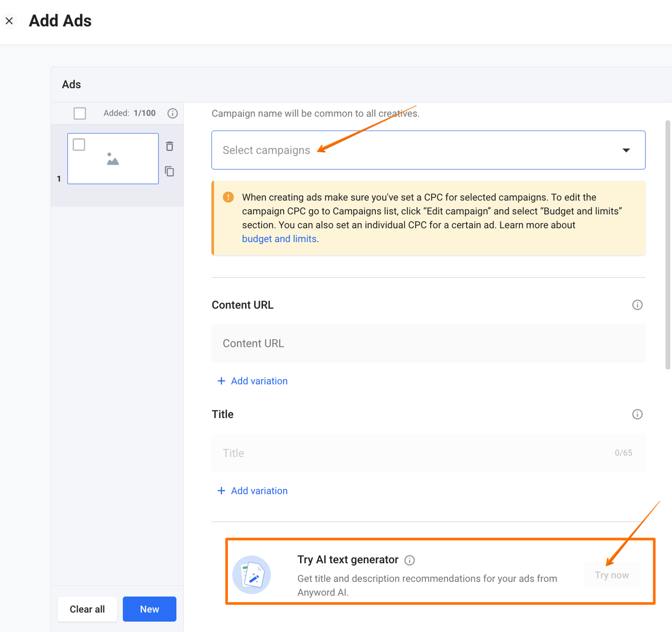Click the info icon next to Title
672x632 pixels.
coord(637,414)
